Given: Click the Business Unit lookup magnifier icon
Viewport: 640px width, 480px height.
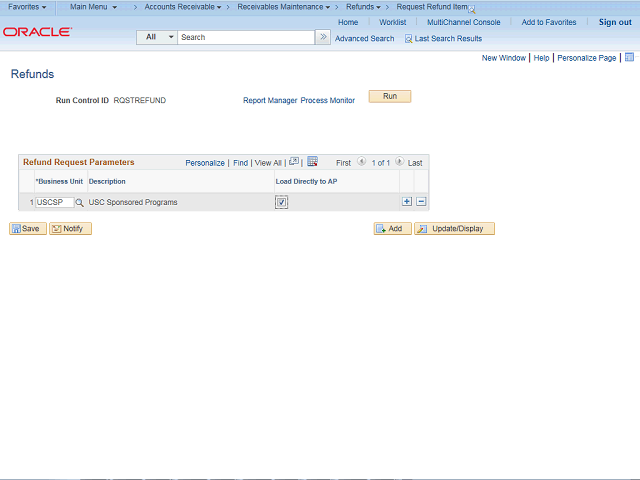Looking at the screenshot, I should [x=80, y=203].
